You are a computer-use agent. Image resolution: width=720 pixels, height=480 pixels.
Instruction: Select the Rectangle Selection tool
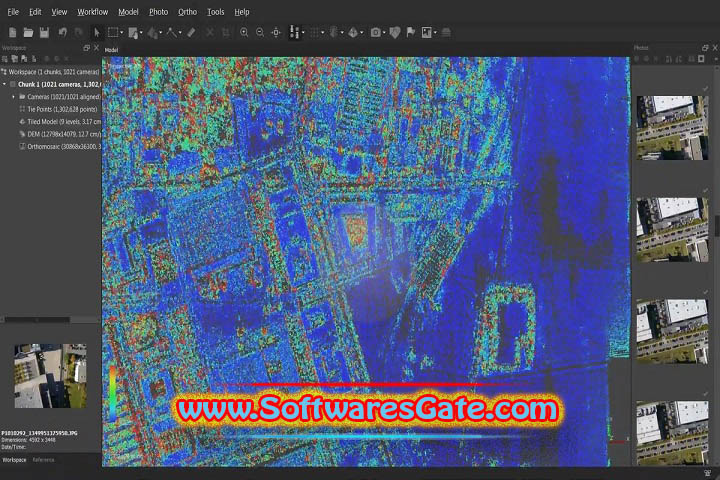[113, 32]
